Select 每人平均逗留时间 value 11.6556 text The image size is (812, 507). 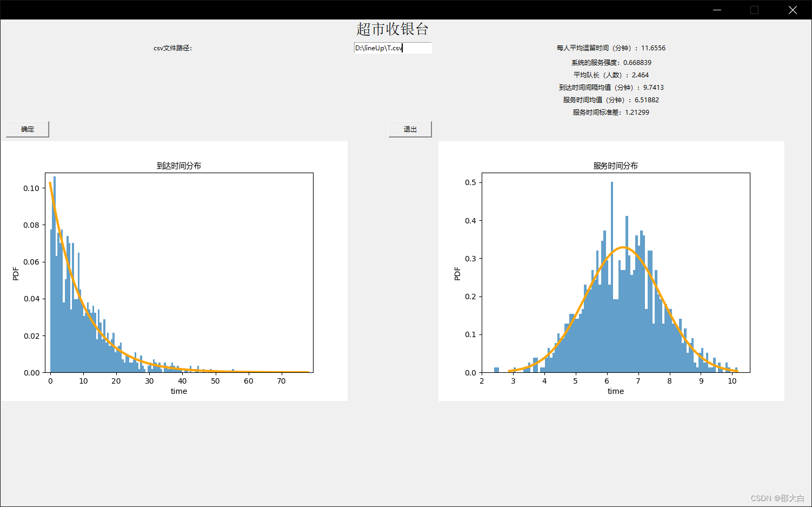pyautogui.click(x=611, y=48)
